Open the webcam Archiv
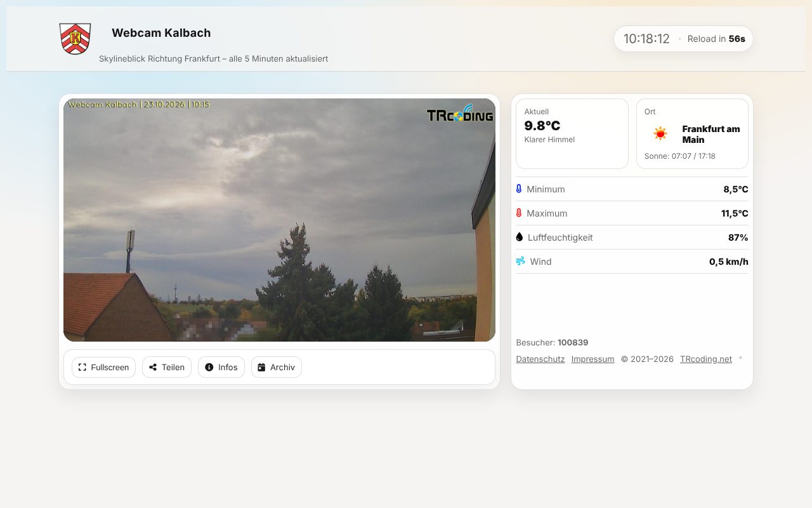The width and height of the screenshot is (812, 508). click(277, 367)
